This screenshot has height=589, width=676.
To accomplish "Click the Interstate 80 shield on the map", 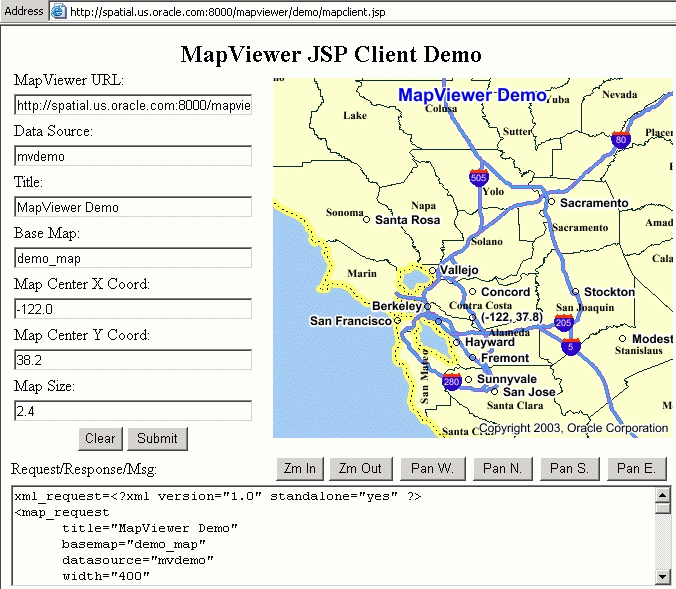I will [x=621, y=139].
